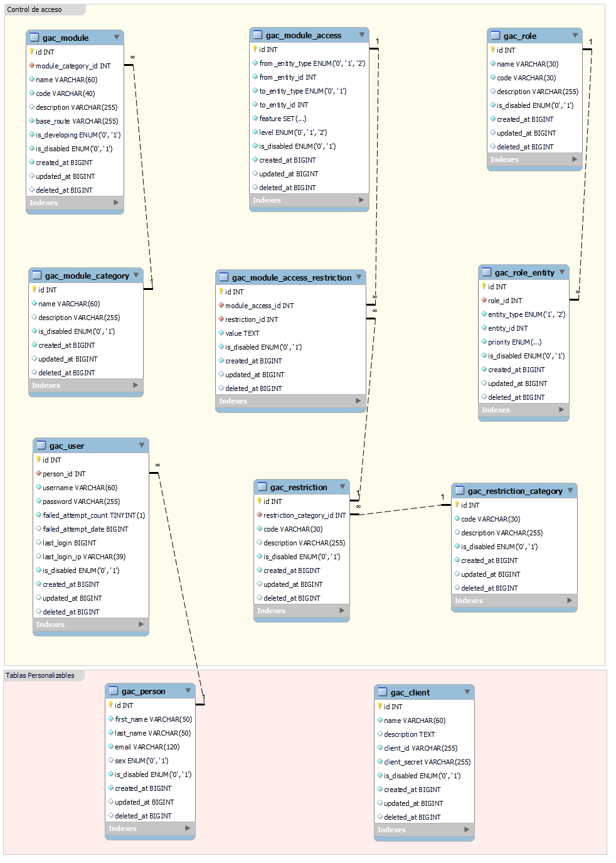Image resolution: width=616 pixels, height=863 pixels.
Task: Select the 'Control de acceso' layer label
Action: (35, 9)
